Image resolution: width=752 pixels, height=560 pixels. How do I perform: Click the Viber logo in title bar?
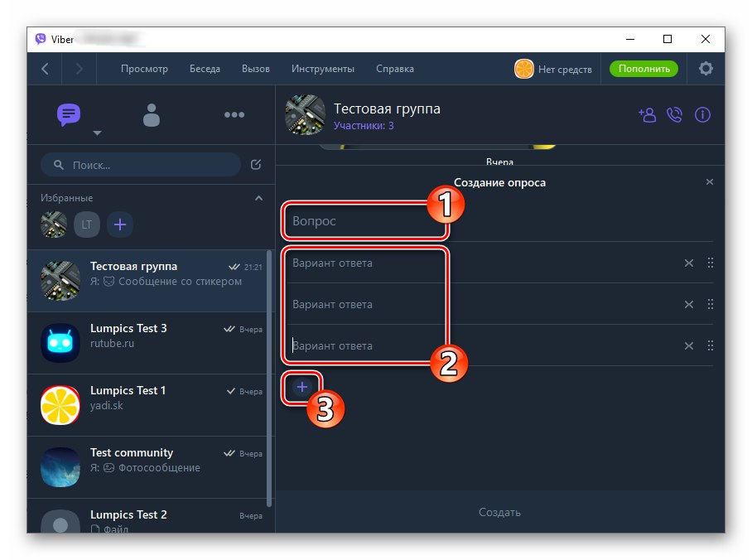tap(41, 39)
